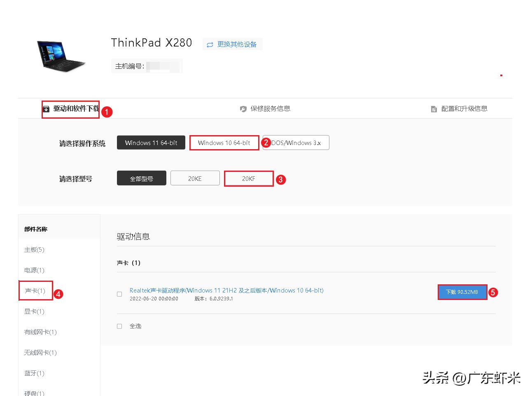Click the shield icon next to 保修服务信息
Viewport: 532px width, 396px height.
pyautogui.click(x=243, y=108)
